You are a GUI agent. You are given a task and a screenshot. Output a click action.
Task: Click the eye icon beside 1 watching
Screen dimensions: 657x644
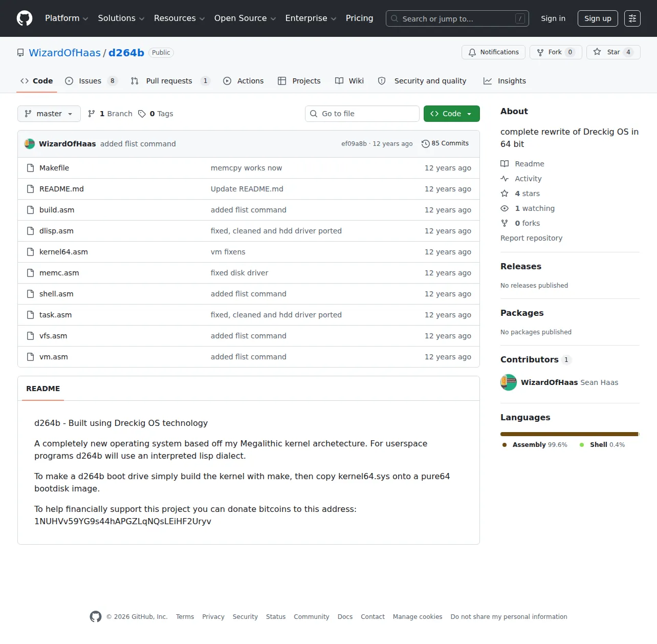click(x=505, y=208)
